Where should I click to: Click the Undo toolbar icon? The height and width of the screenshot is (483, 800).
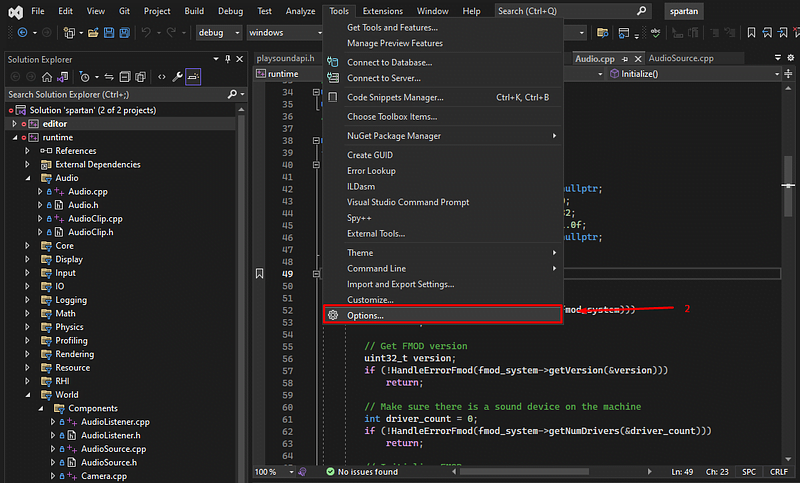click(x=146, y=32)
